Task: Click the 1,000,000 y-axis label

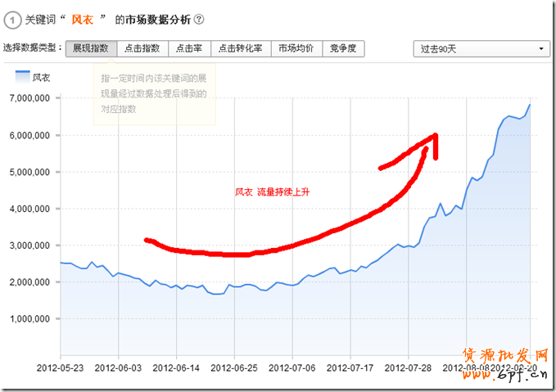Action: [x=29, y=319]
